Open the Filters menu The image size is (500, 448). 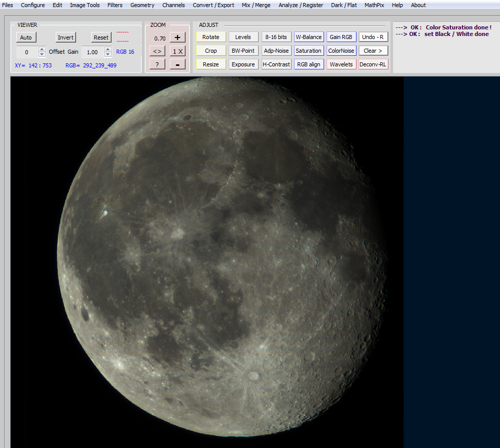[115, 5]
